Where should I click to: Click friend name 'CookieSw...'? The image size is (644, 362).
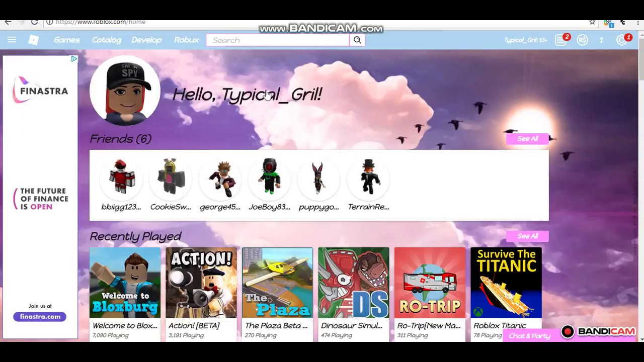[x=171, y=207]
